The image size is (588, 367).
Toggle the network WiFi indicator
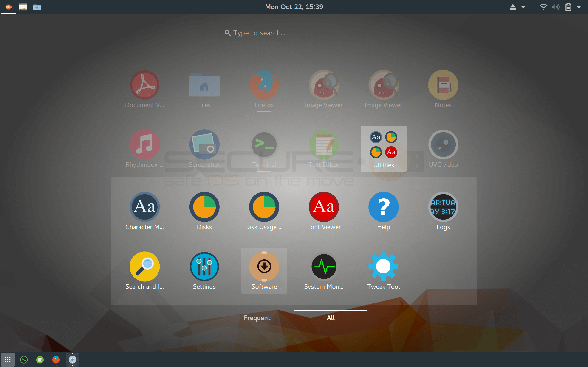(543, 6)
